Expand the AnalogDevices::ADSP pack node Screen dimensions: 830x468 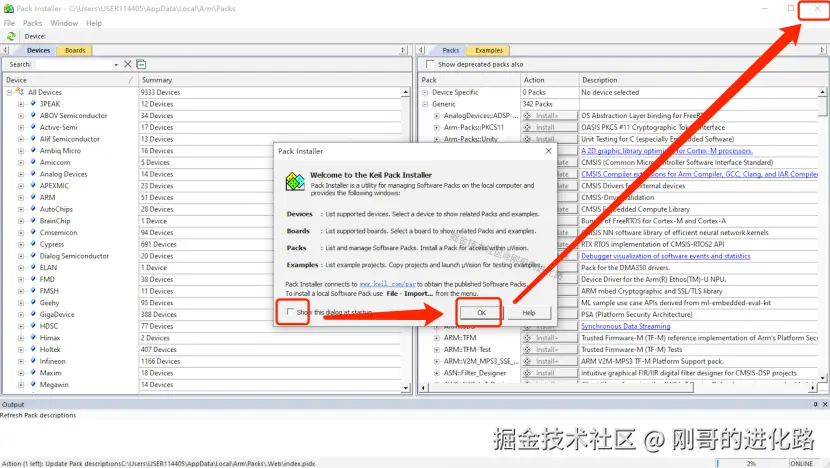(x=437, y=115)
